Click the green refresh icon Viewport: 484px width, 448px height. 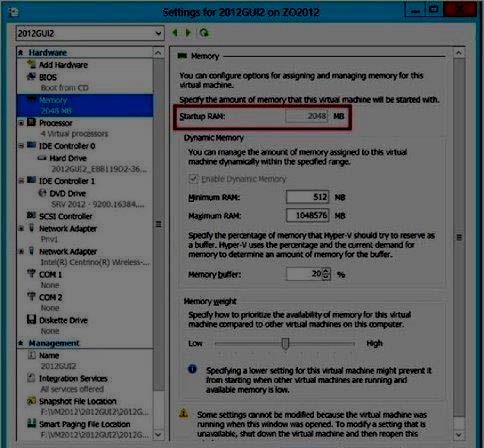[204, 33]
